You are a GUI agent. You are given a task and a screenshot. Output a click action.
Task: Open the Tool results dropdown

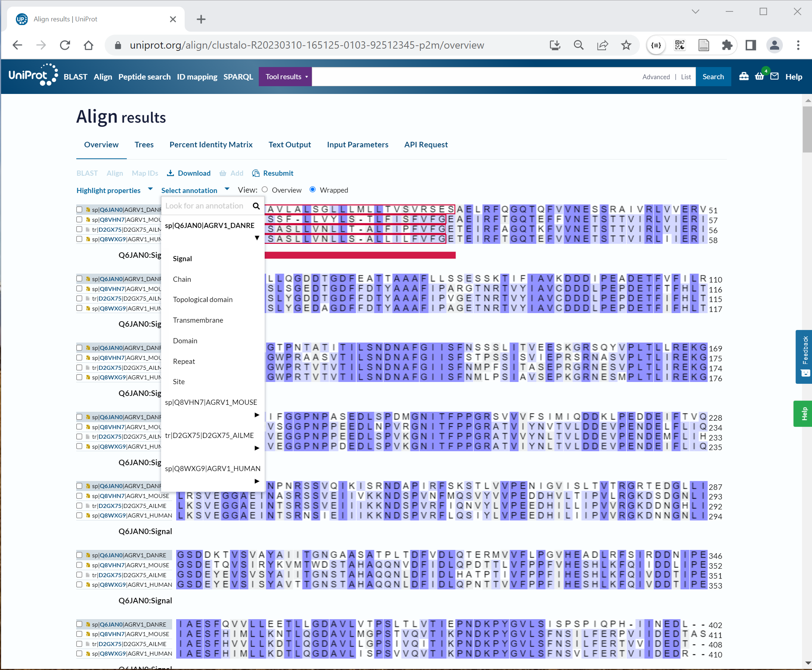[x=285, y=76]
